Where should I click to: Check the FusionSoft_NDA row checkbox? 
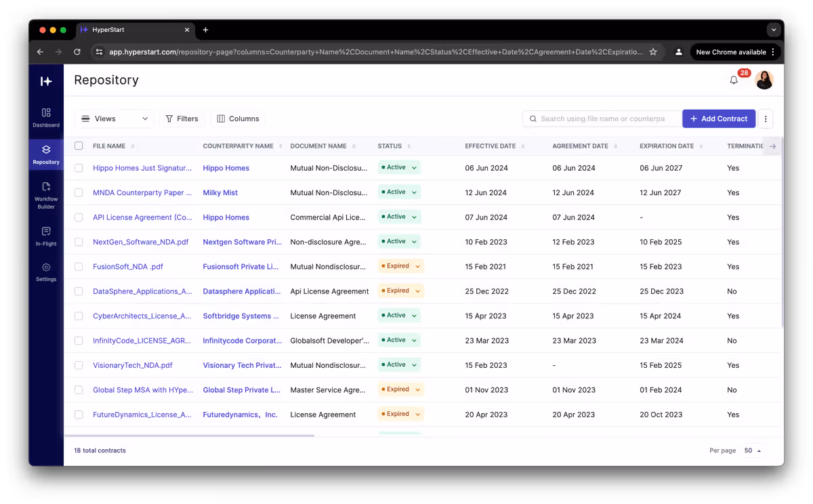click(x=79, y=266)
